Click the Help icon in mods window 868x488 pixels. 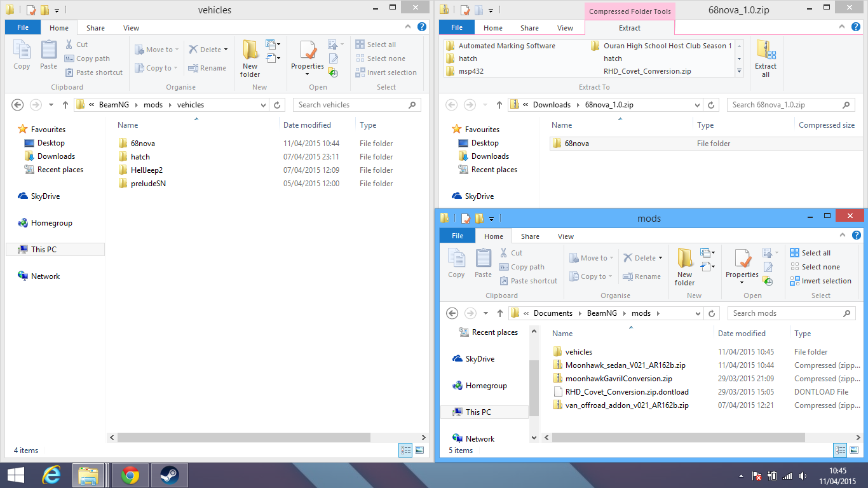(x=857, y=236)
